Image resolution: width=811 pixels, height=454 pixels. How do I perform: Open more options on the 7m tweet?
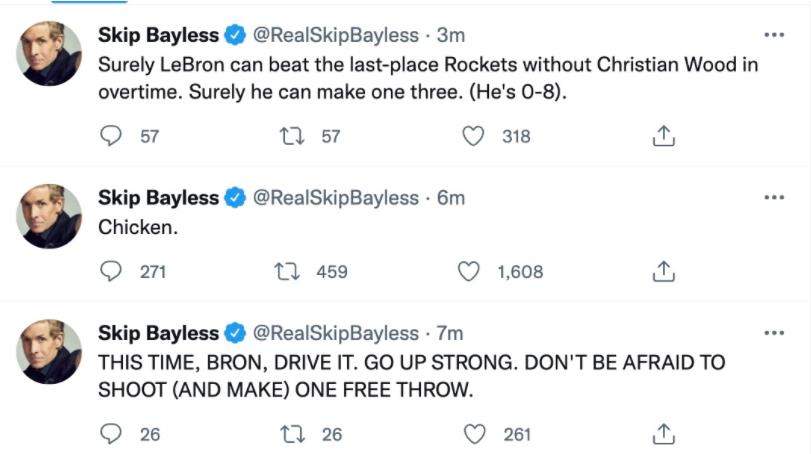point(773,333)
